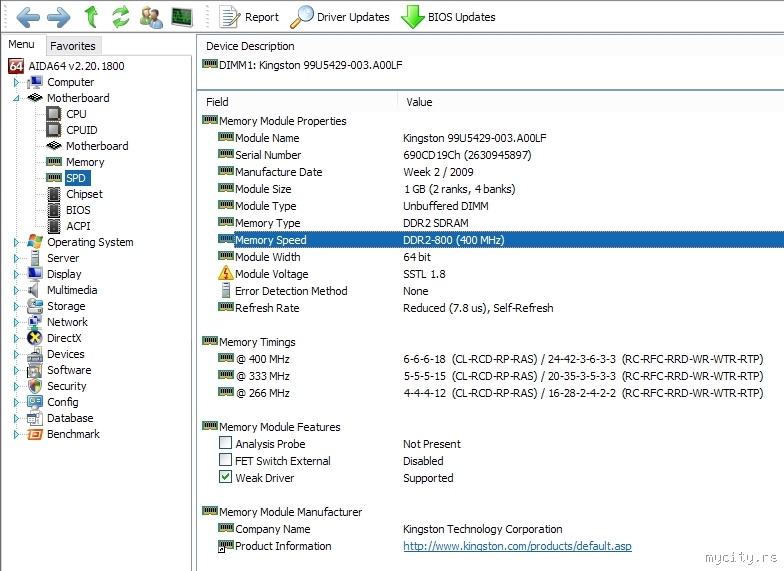
Task: Click the Network computers icon
Action: point(35,322)
